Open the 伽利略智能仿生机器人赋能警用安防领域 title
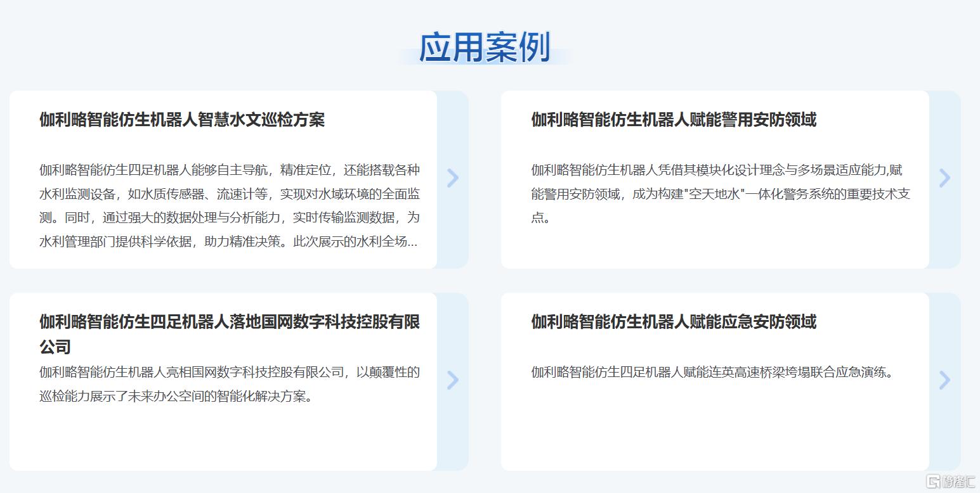Viewport: 980px width, 493px height. point(674,119)
